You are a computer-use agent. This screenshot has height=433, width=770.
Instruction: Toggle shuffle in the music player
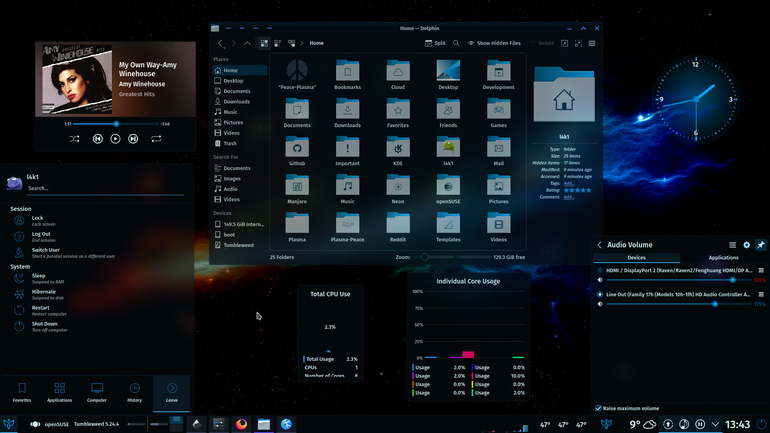74,139
